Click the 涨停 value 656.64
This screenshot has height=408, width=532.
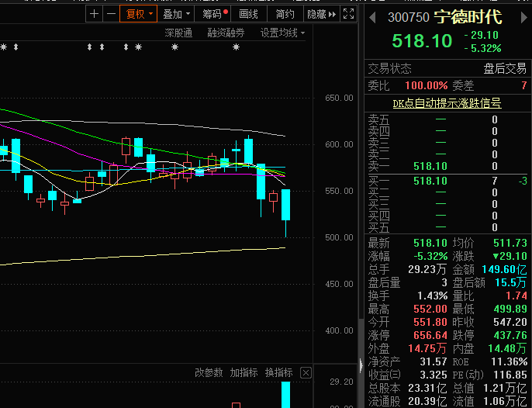430,335
